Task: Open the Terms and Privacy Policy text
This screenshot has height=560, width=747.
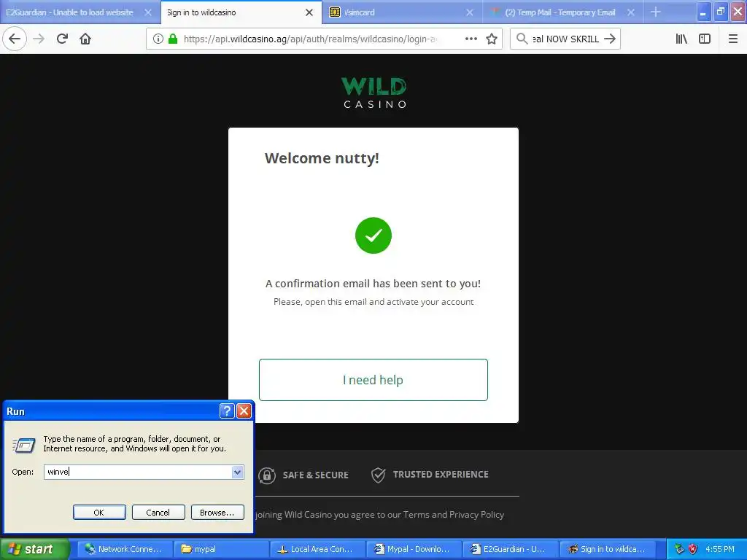Action: pos(454,515)
